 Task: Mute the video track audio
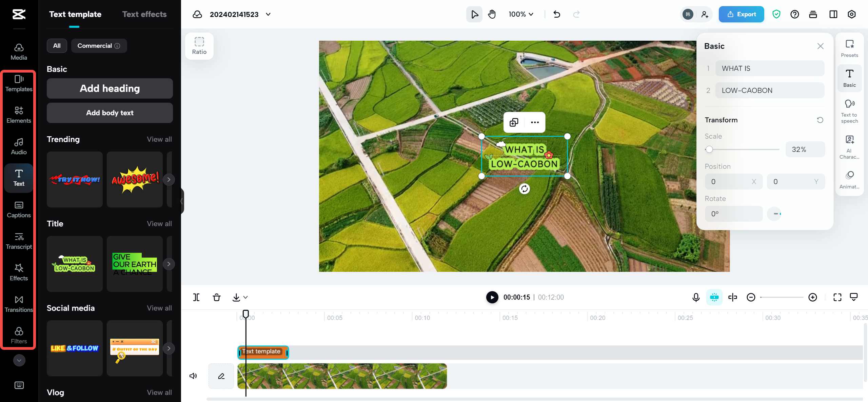pos(193,376)
